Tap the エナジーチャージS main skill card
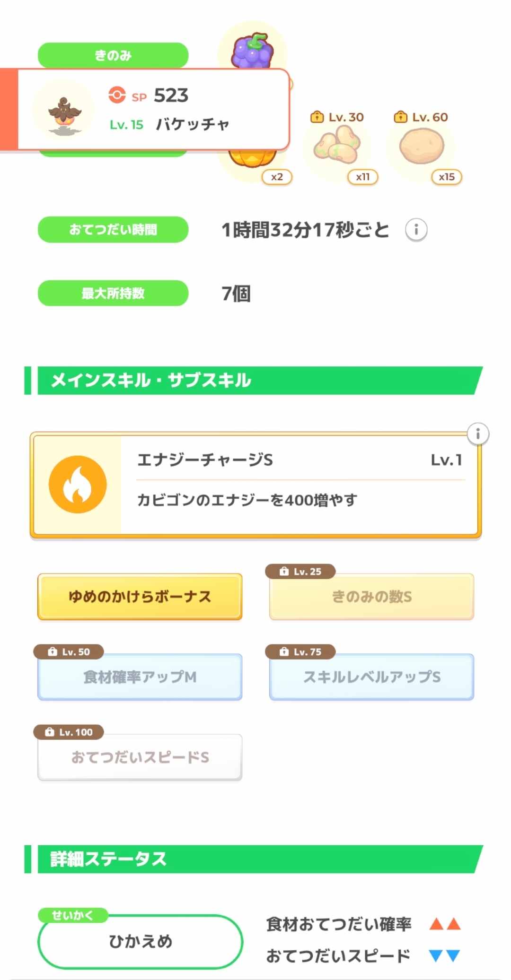Screen dimensions: 511x980 pos(298,485)
